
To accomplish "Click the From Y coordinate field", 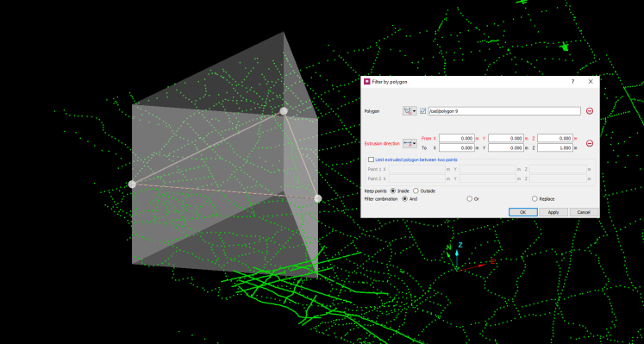I will tap(506, 138).
